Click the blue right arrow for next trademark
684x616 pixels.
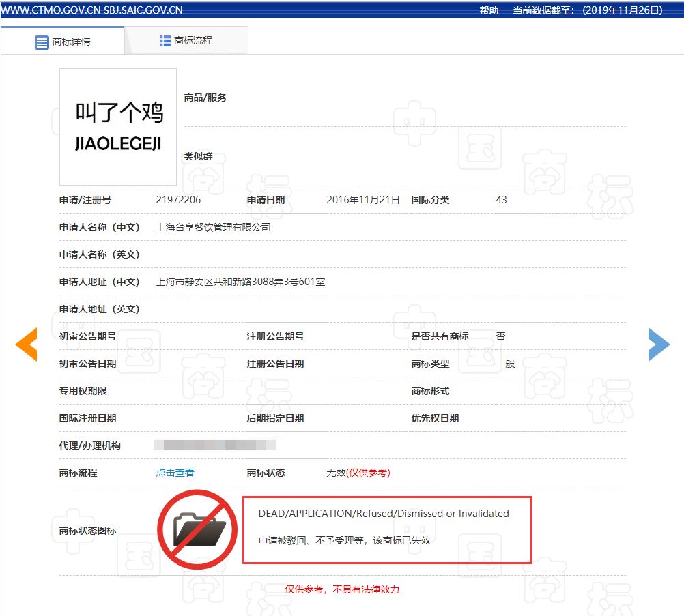(x=658, y=344)
